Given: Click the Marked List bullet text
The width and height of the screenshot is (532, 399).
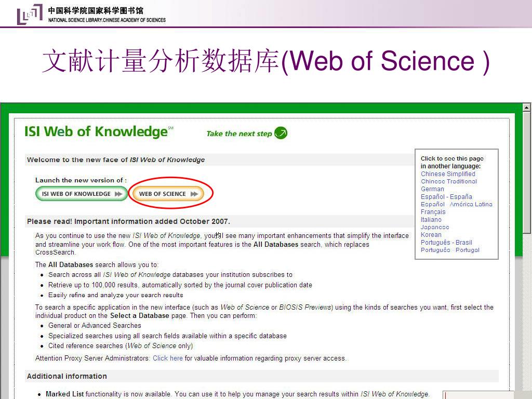Looking at the screenshot, I should [x=237, y=394].
